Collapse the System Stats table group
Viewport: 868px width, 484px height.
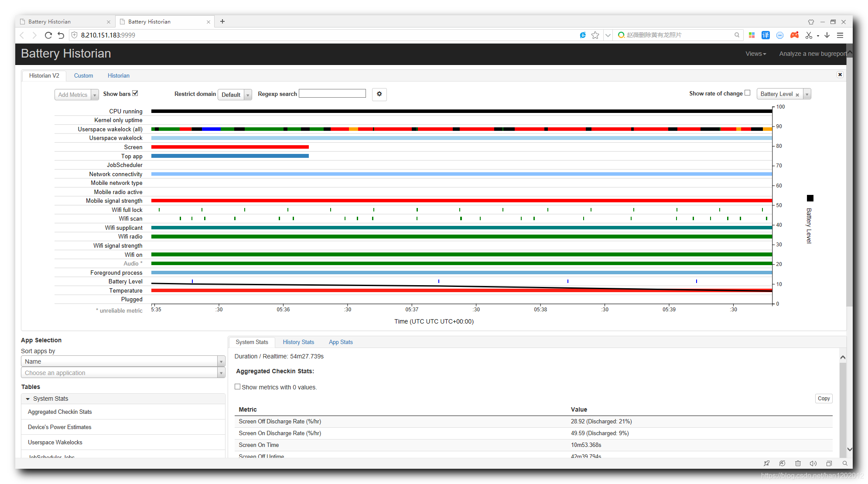(123, 399)
